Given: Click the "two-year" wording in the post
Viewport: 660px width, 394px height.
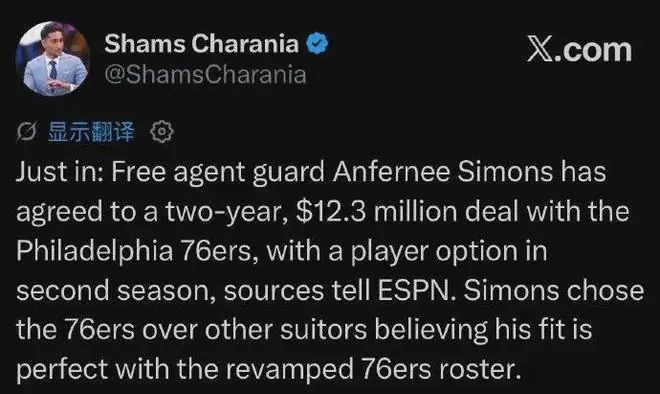Looking at the screenshot, I should (x=223, y=212).
